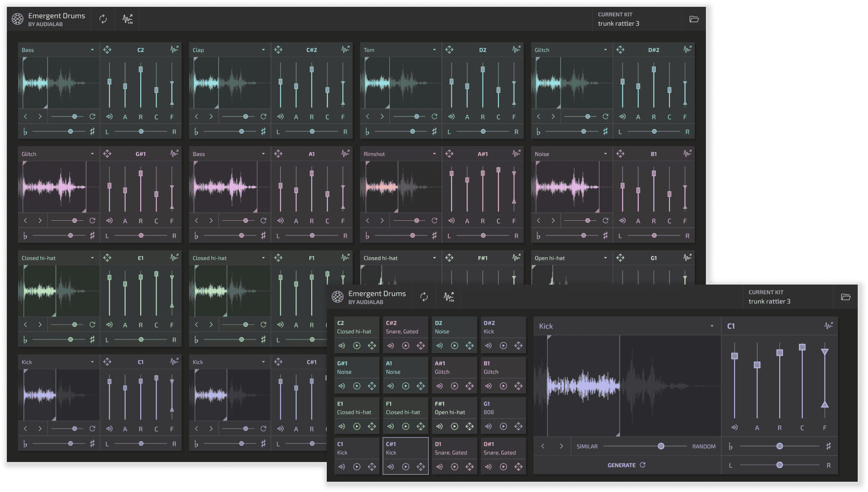Mute the C#2 Snare, Gated pad
The image size is (868, 492).
click(390, 345)
